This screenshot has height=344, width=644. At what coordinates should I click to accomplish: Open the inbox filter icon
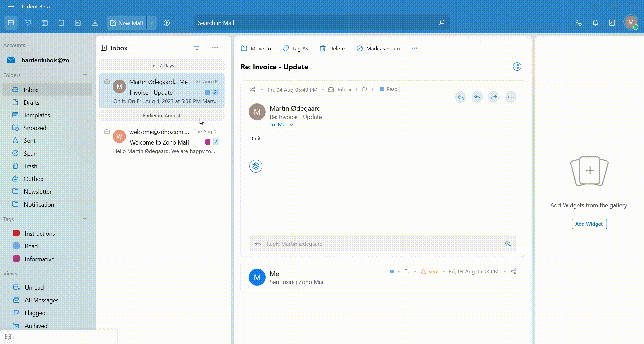coord(197,48)
